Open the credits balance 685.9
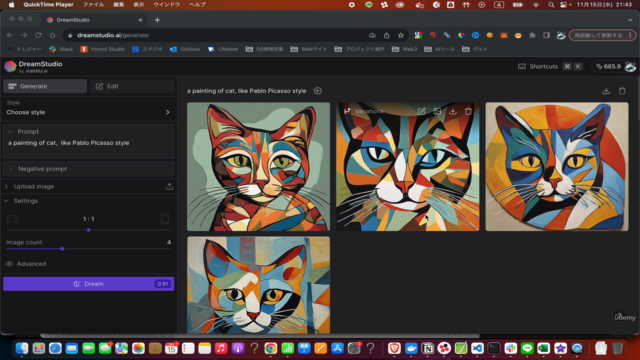Viewport: 640px width, 360px height. [x=608, y=67]
